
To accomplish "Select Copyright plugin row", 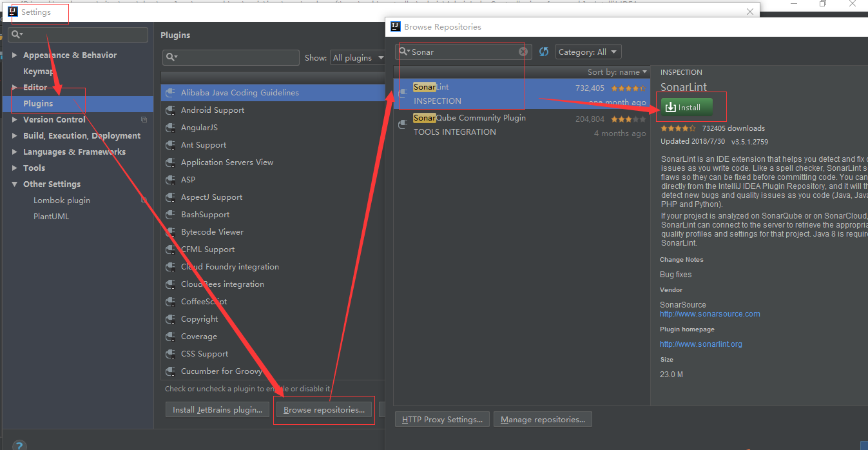I will pos(273,319).
